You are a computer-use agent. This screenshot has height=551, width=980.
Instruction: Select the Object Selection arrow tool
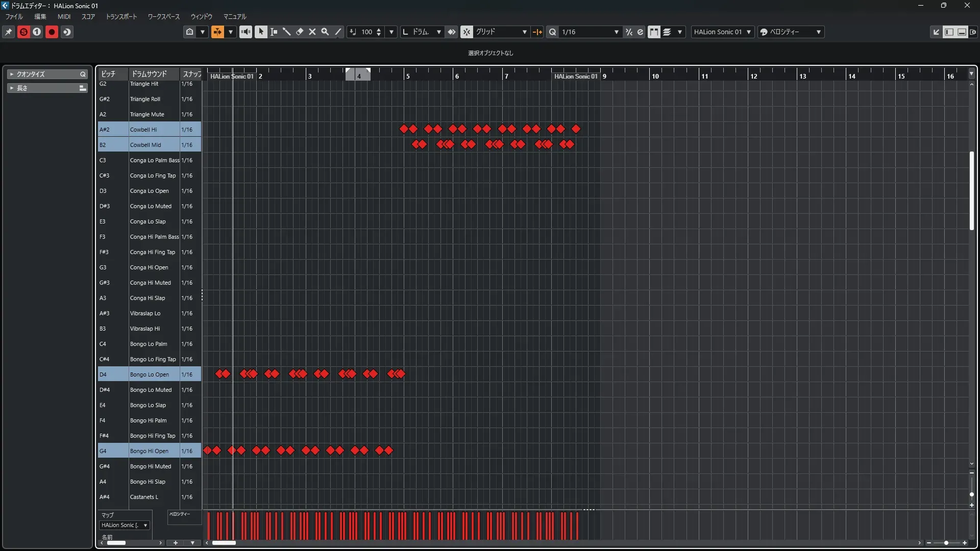261,32
